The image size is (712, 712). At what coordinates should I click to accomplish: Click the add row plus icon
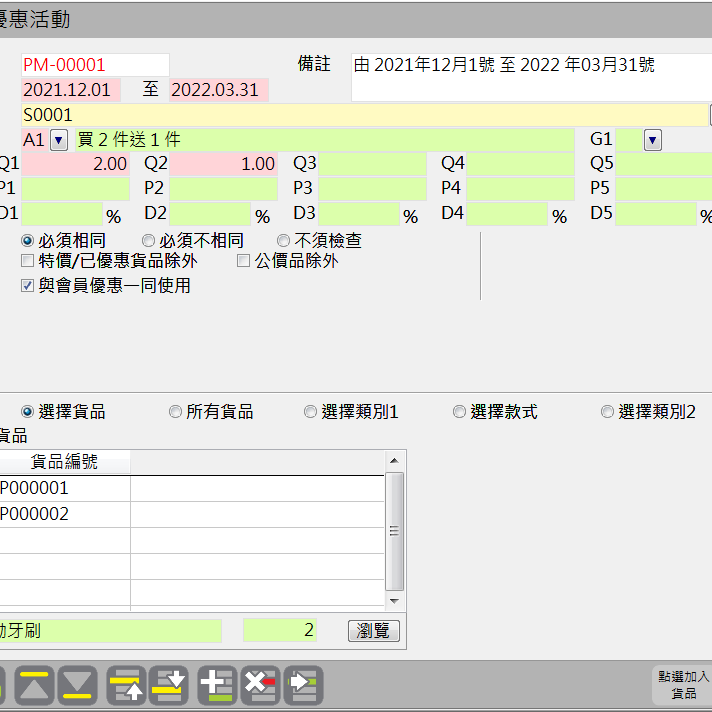click(217, 685)
